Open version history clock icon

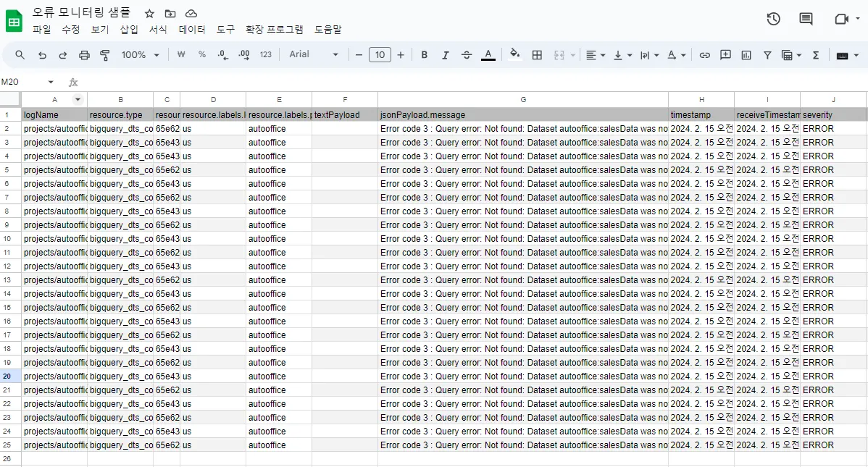773,19
